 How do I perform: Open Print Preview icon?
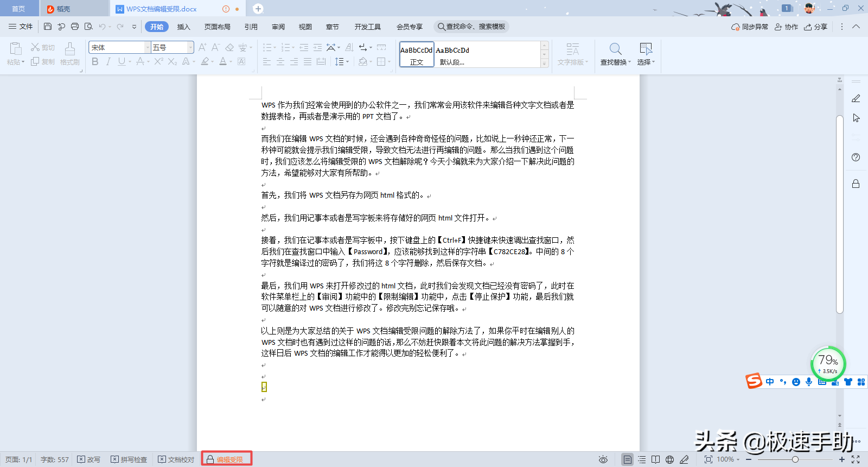point(88,27)
